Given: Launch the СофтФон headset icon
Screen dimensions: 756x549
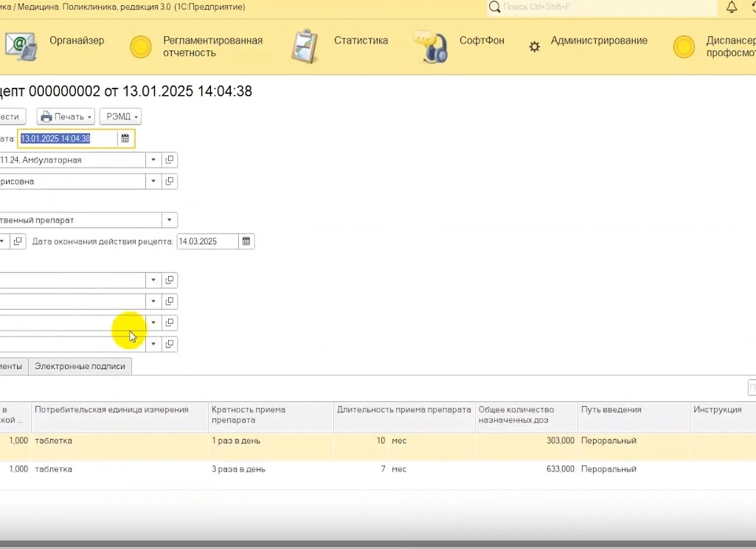Looking at the screenshot, I should [431, 46].
